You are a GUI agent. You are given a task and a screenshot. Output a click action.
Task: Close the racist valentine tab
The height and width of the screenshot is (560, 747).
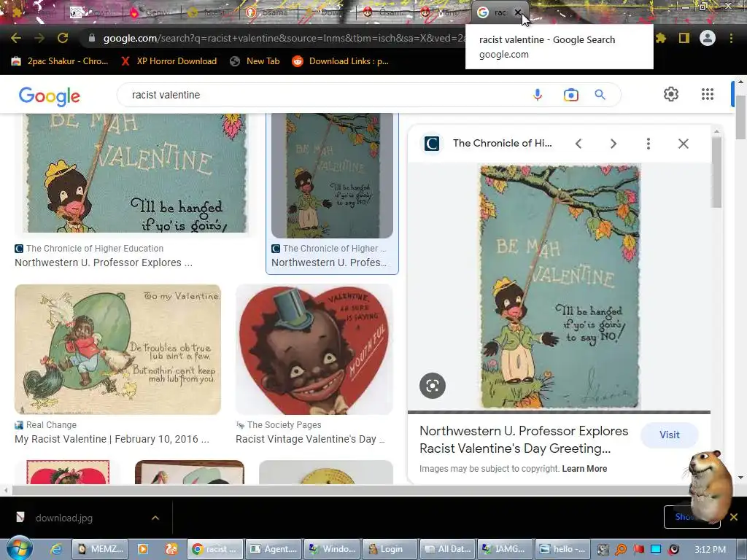pyautogui.click(x=518, y=12)
